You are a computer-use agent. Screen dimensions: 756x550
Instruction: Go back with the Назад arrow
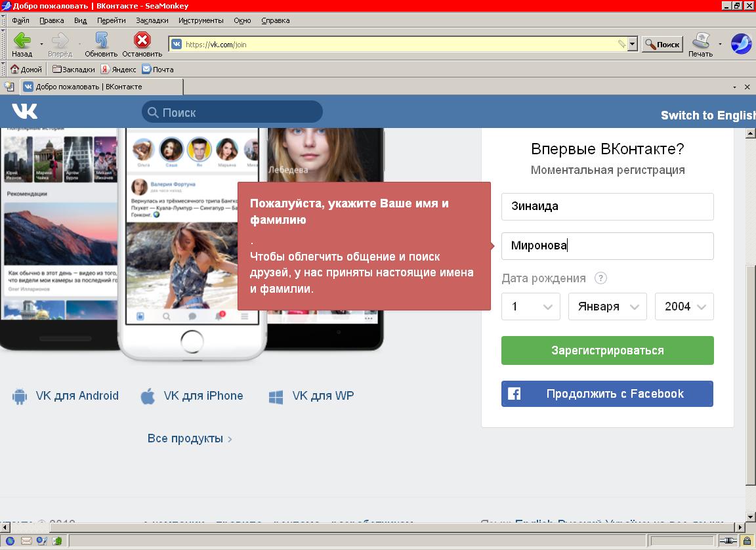pos(22,45)
